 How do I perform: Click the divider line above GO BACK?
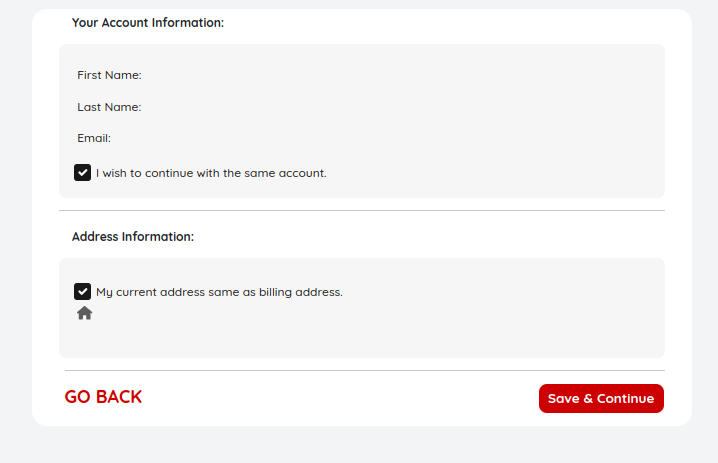pos(362,371)
